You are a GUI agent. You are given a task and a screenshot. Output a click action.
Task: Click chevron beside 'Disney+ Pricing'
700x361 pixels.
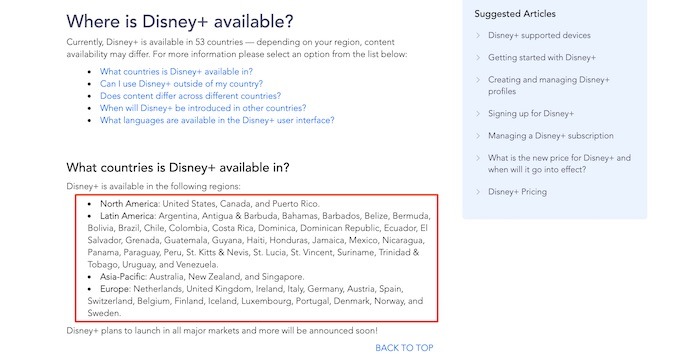pyautogui.click(x=478, y=192)
